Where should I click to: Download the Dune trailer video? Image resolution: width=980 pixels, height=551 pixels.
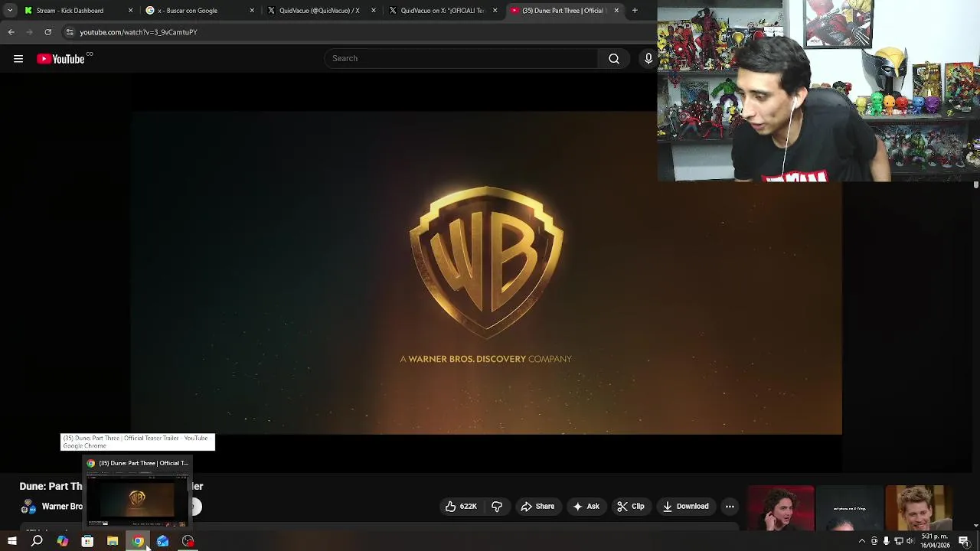point(686,507)
